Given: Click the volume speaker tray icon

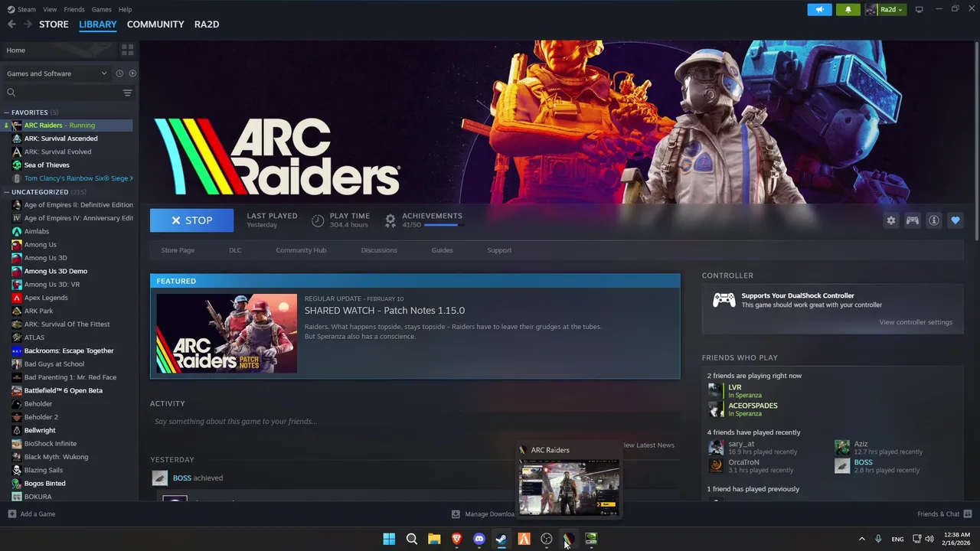Looking at the screenshot, I should tap(929, 539).
